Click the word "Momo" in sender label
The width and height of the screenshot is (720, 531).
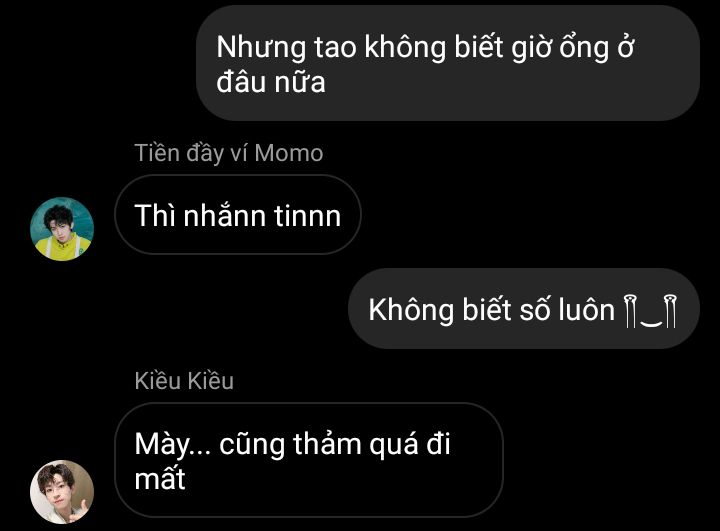point(289,153)
